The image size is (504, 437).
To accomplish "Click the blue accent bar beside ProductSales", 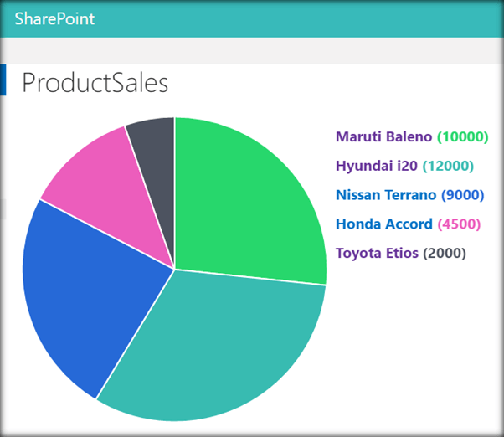I will pyautogui.click(x=3, y=80).
